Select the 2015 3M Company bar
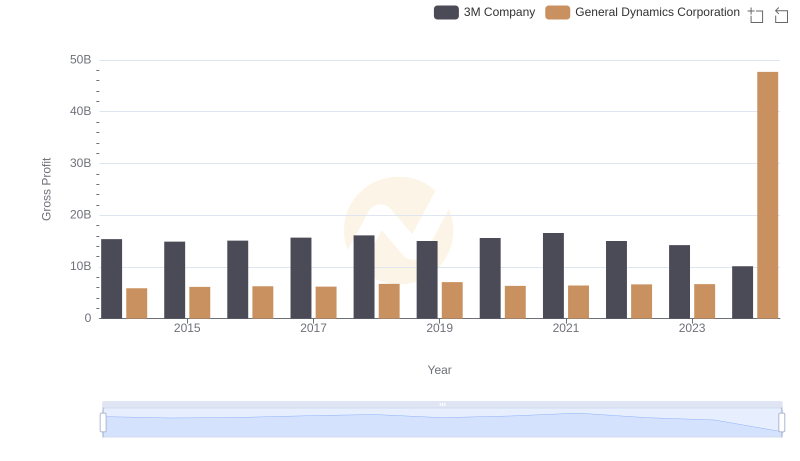 174,280
